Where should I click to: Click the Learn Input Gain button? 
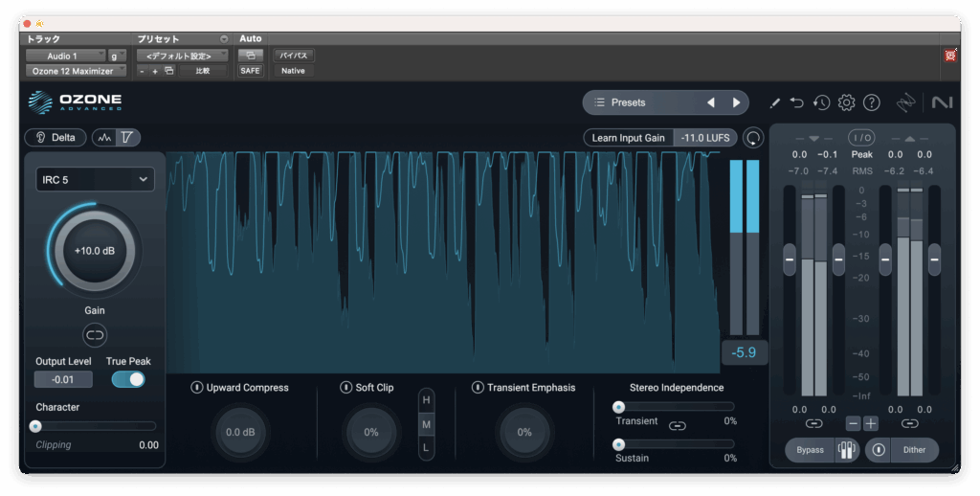[628, 138]
